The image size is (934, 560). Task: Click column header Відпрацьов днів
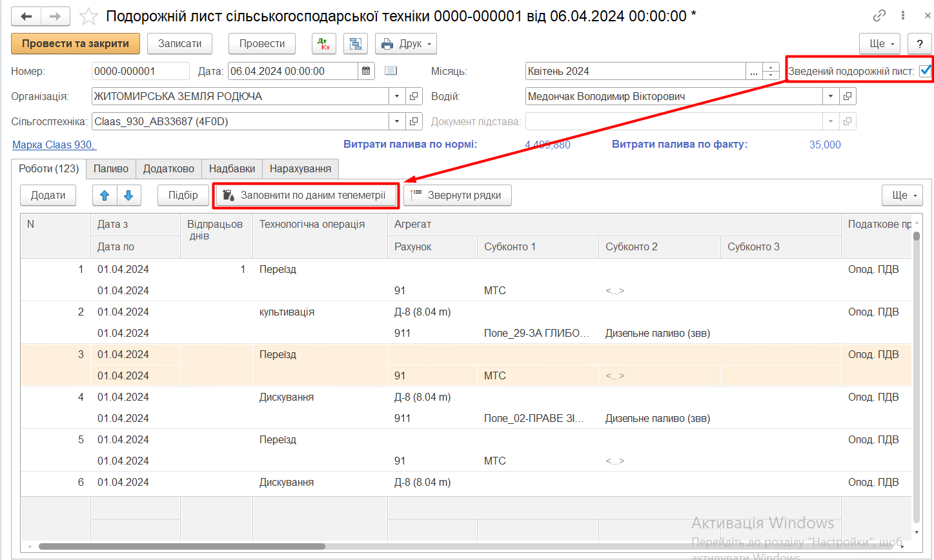coord(216,235)
